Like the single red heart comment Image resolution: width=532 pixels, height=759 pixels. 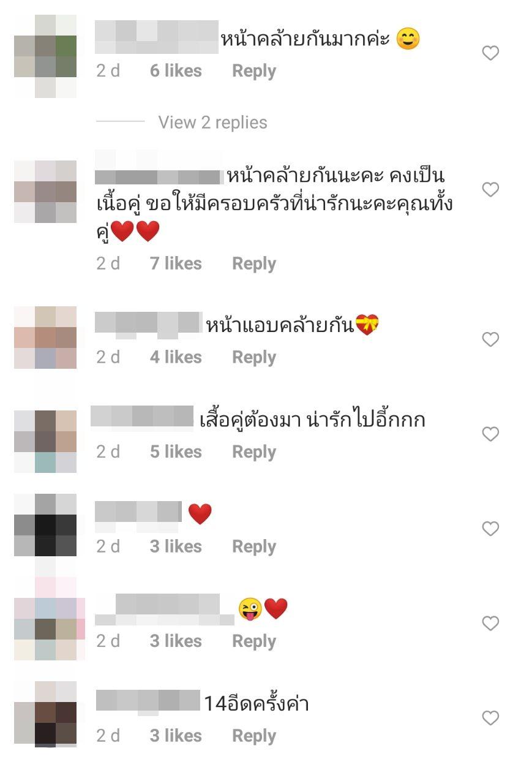click(490, 529)
